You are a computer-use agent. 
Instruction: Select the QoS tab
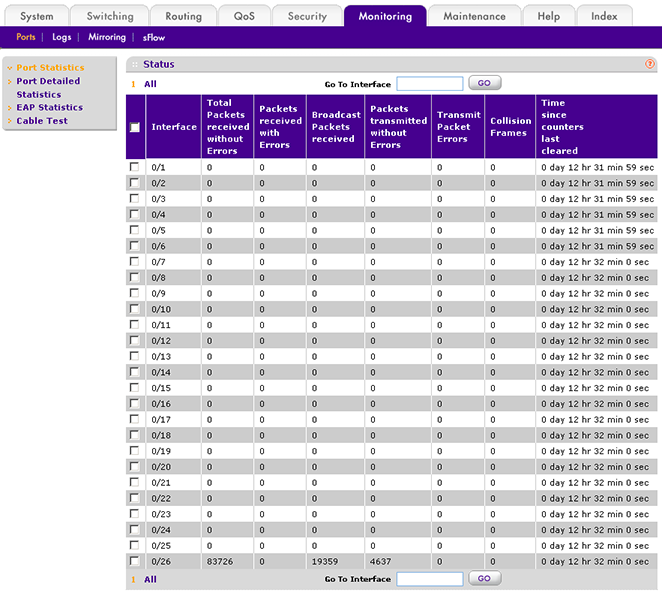tap(244, 16)
